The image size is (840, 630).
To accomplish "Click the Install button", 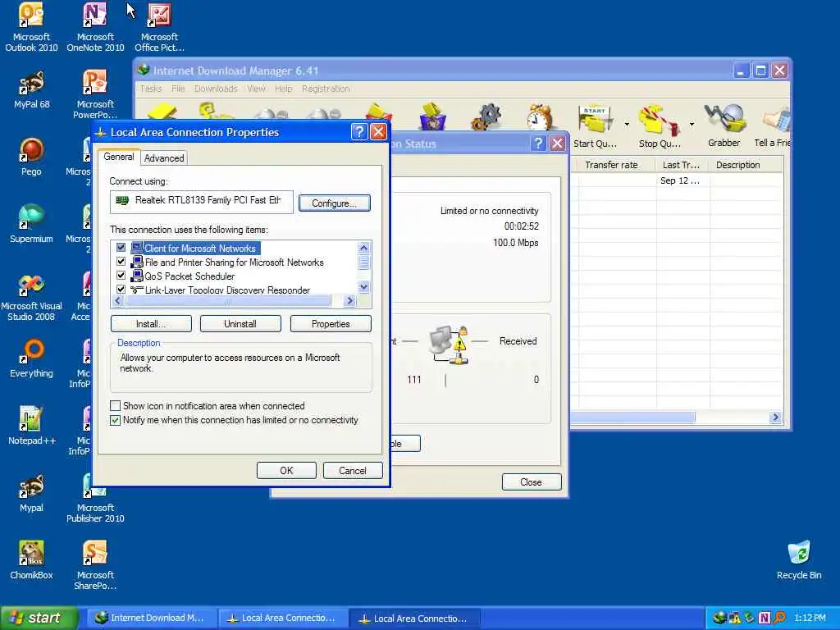I will [151, 323].
